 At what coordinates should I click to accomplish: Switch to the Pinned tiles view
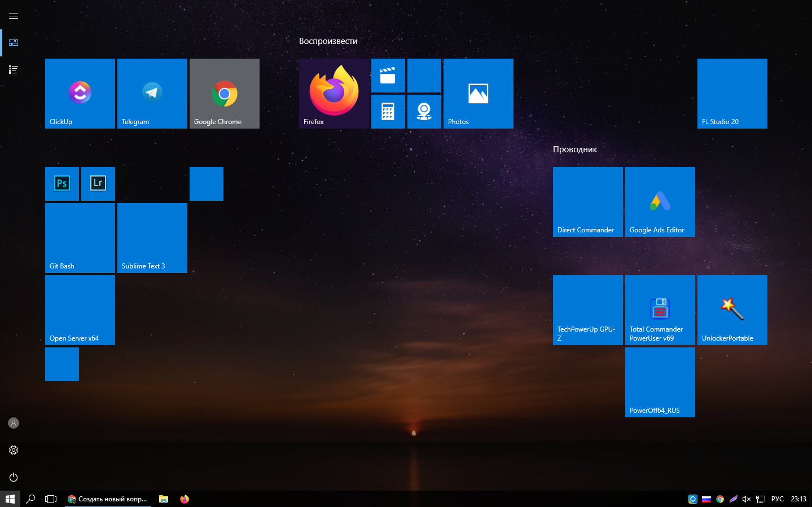(14, 43)
